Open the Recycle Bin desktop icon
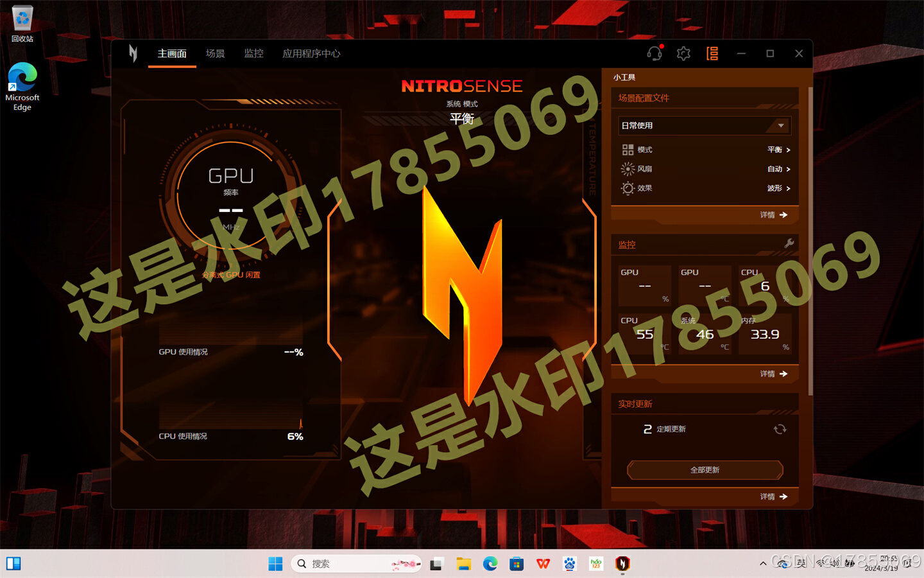The height and width of the screenshot is (578, 924). click(22, 24)
